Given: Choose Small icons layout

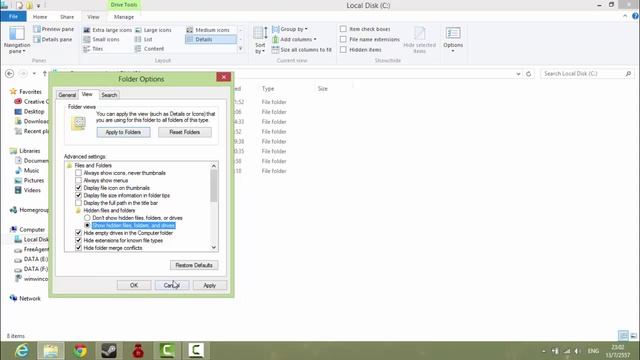Looking at the screenshot, I should [101, 40].
